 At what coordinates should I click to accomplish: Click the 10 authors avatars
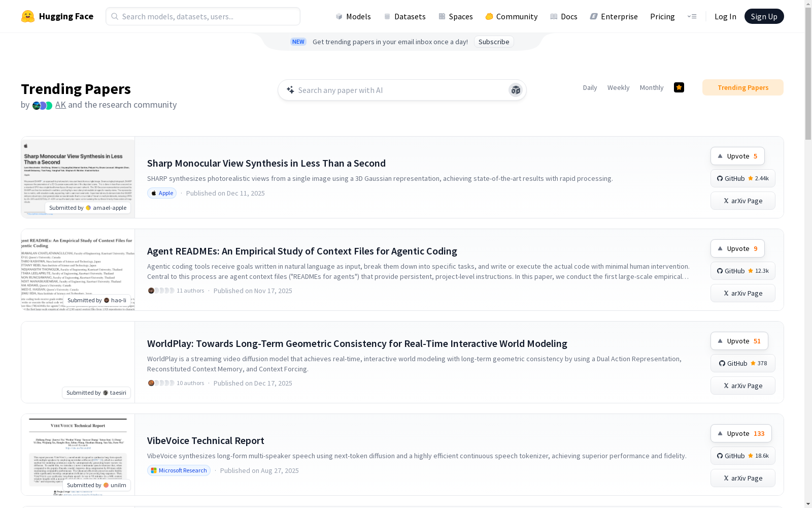tap(161, 383)
